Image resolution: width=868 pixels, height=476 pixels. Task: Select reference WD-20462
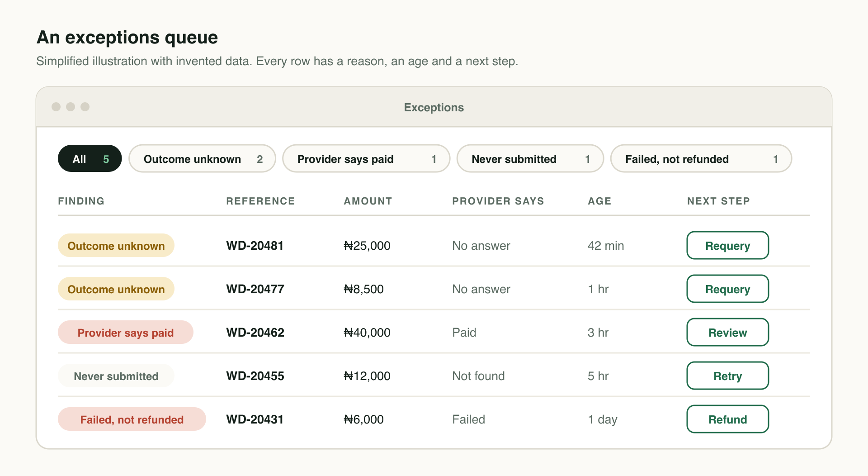click(255, 333)
